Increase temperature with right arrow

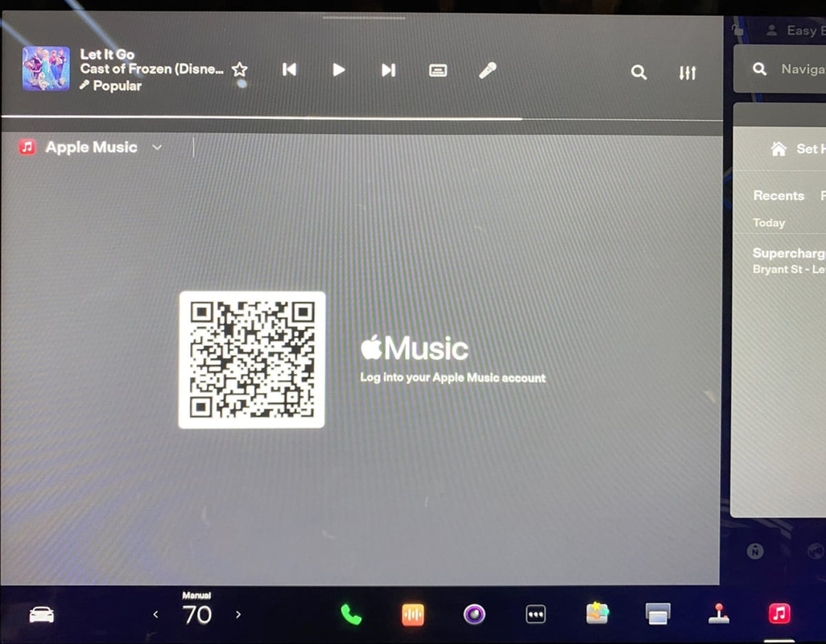[x=238, y=614]
